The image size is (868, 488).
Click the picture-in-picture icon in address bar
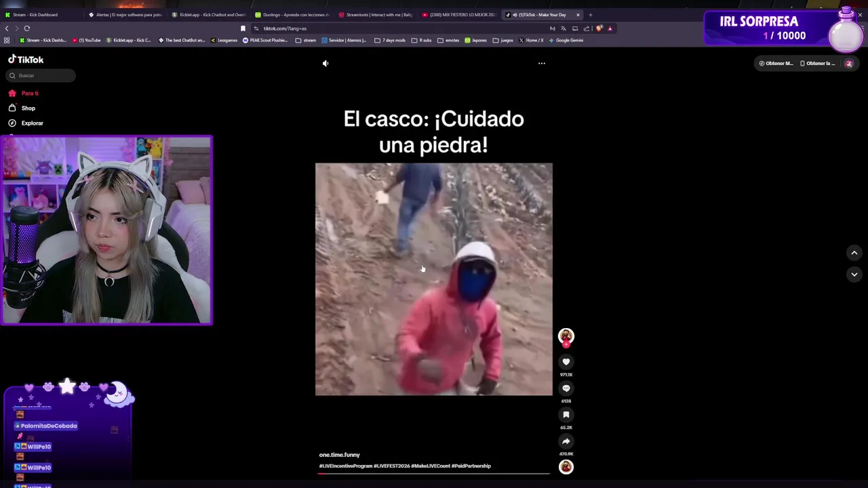tap(575, 28)
